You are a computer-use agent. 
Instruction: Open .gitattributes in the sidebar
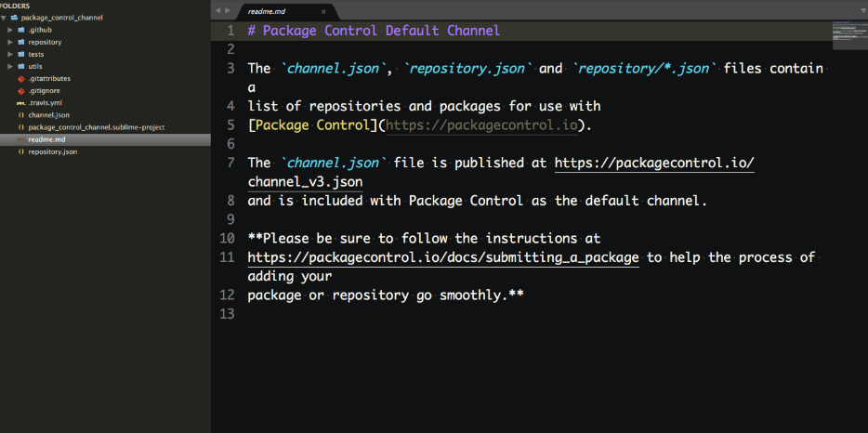pyautogui.click(x=49, y=79)
